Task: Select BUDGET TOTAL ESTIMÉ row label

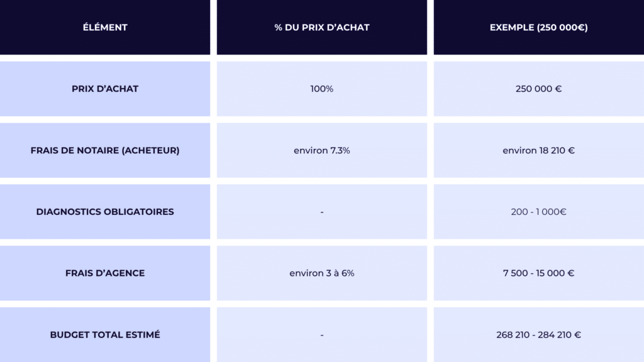Action: [x=105, y=334]
